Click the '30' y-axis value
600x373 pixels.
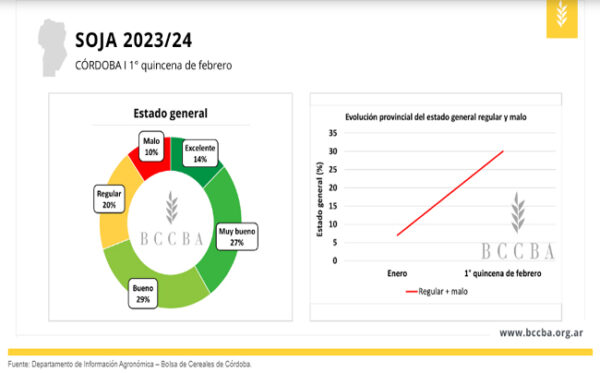(333, 151)
